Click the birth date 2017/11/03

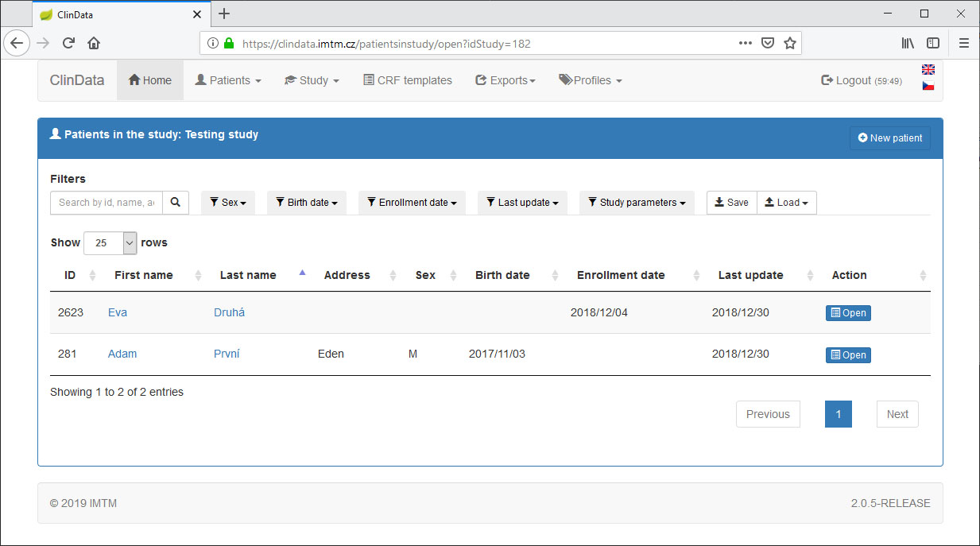click(498, 354)
